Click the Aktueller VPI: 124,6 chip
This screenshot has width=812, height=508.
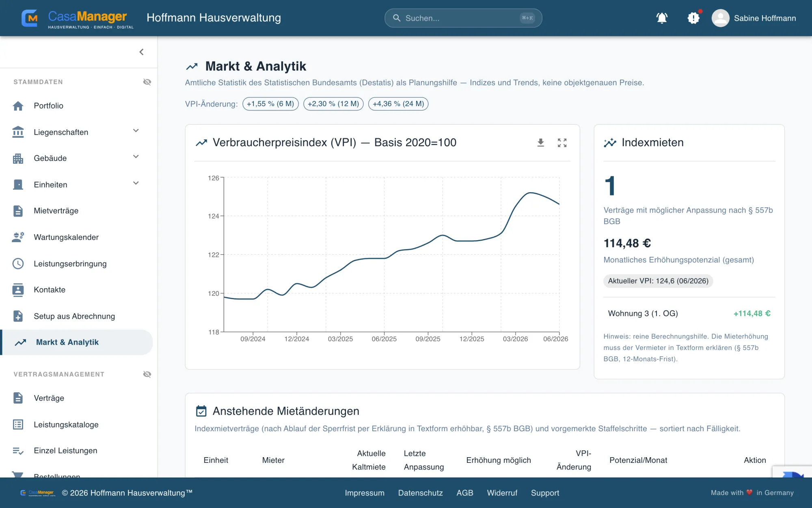point(658,281)
